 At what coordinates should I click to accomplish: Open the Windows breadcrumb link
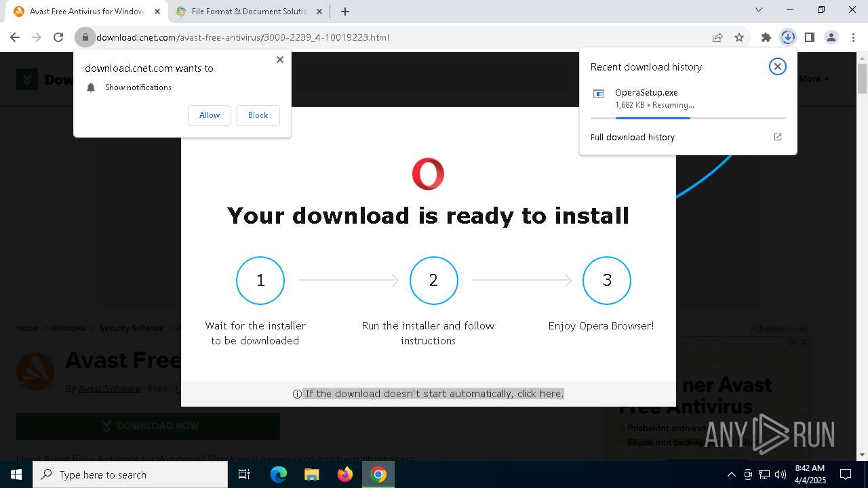pos(69,328)
